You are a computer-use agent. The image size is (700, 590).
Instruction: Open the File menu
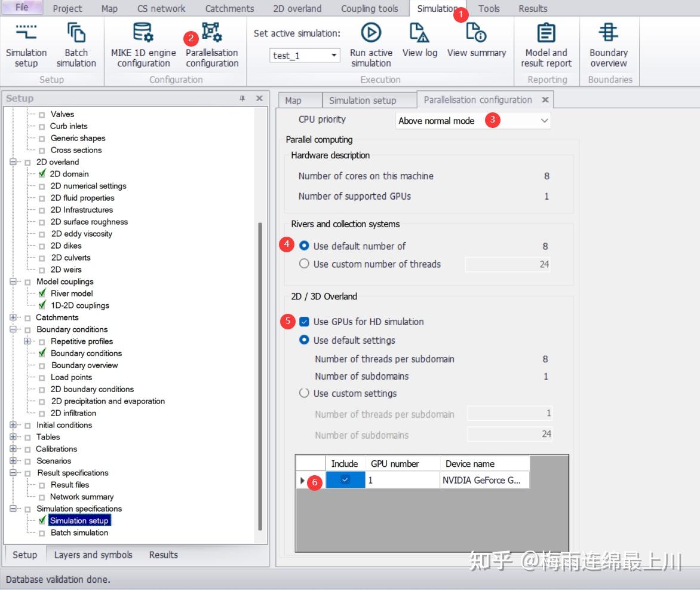click(x=22, y=8)
